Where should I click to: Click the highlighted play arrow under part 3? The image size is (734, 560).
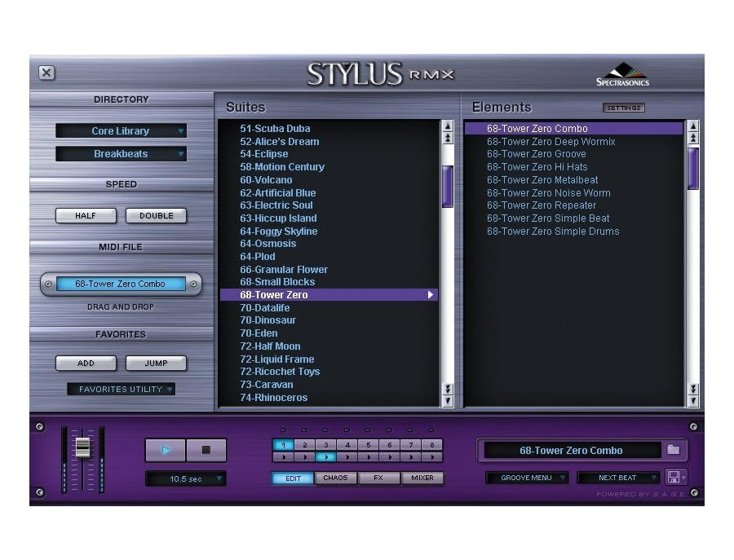326,457
